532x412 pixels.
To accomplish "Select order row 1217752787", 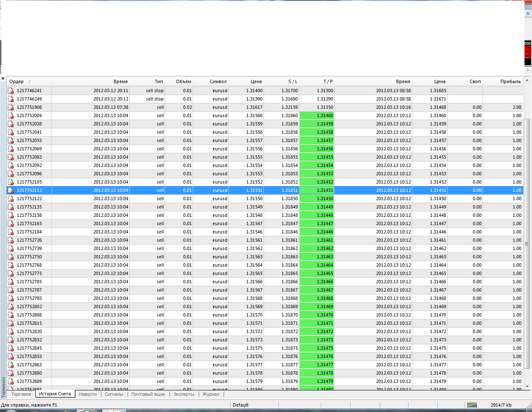I will 265,290.
